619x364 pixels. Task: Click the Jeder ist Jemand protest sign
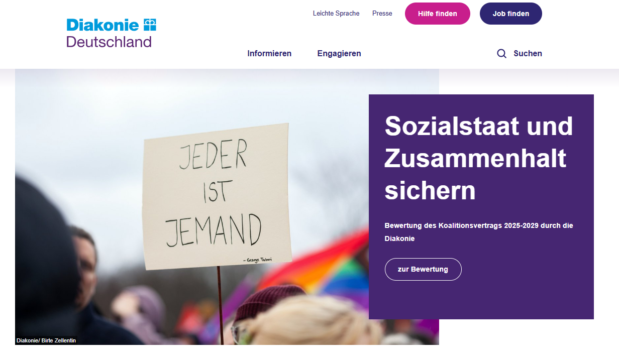coord(217,196)
